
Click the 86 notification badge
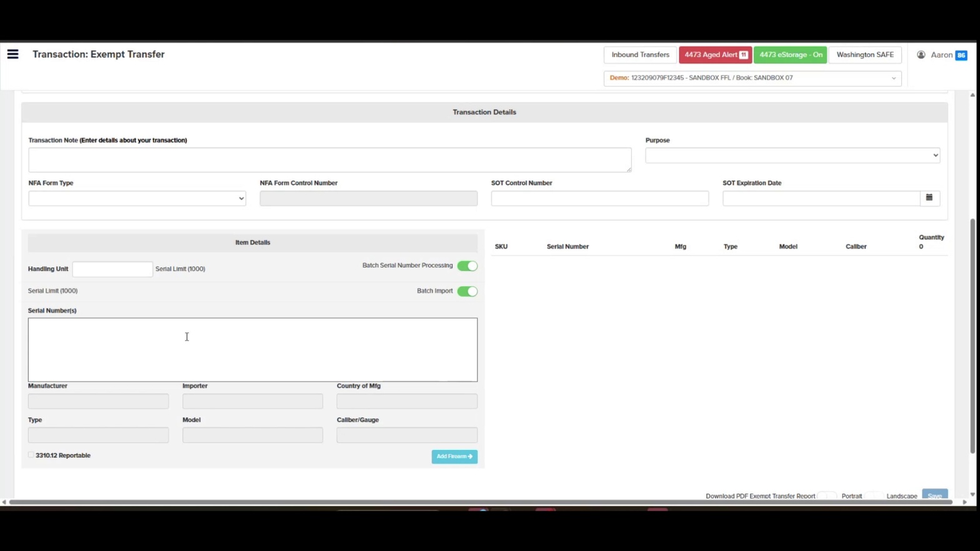tap(961, 55)
